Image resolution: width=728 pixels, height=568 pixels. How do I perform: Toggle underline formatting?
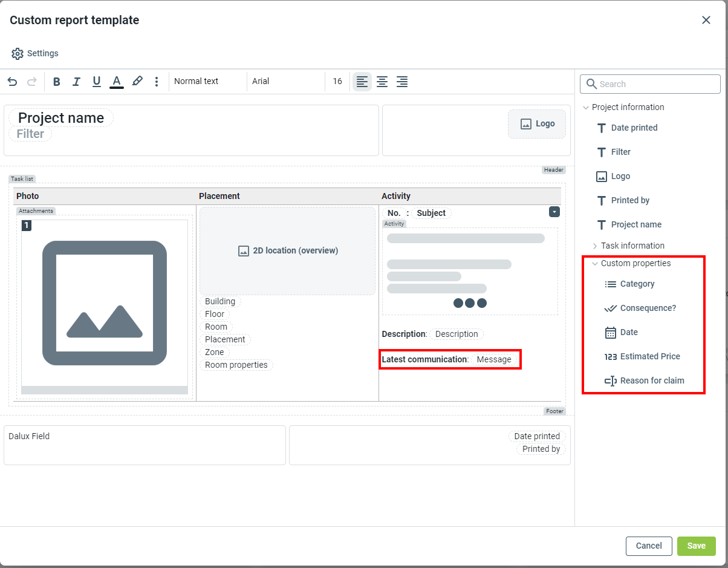click(96, 82)
